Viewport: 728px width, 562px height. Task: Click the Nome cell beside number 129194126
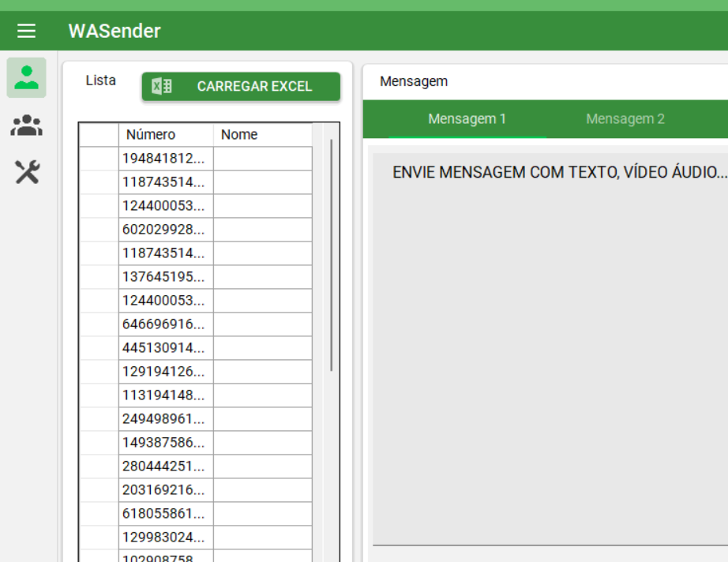pos(262,372)
